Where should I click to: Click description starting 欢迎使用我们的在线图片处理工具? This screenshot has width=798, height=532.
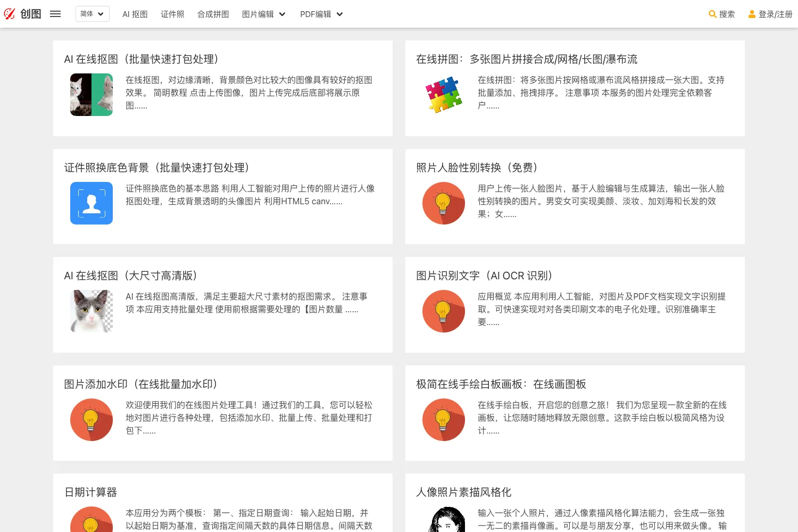tap(249, 418)
